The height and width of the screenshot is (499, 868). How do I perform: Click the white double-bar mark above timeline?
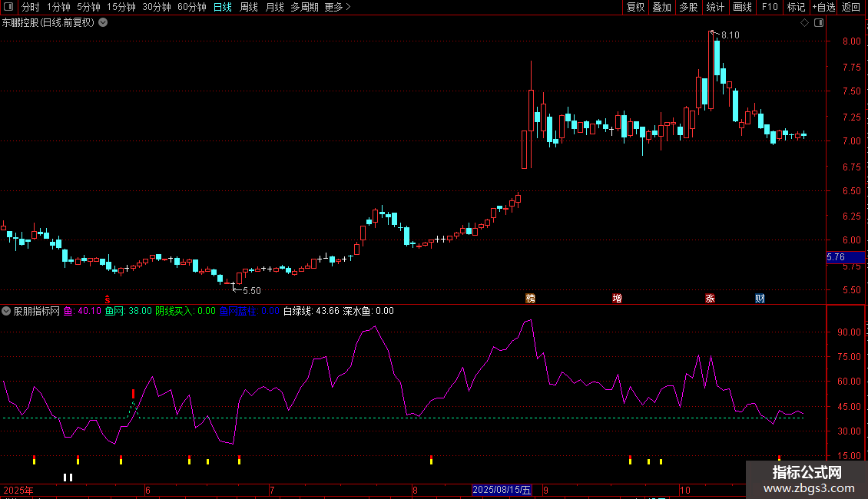coord(68,478)
